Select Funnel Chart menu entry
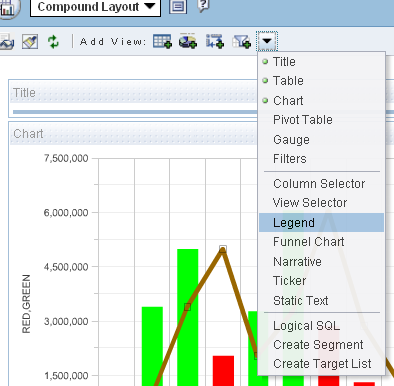This screenshot has height=386, width=394. (321, 242)
